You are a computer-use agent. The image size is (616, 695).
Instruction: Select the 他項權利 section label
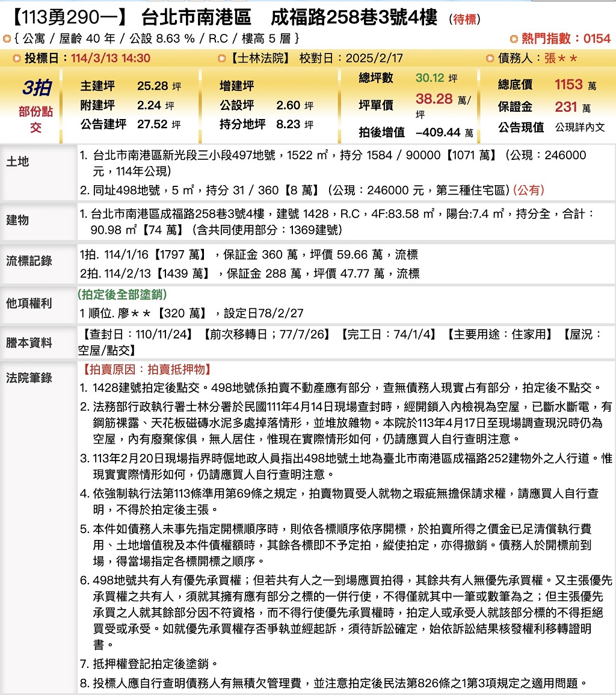(29, 303)
